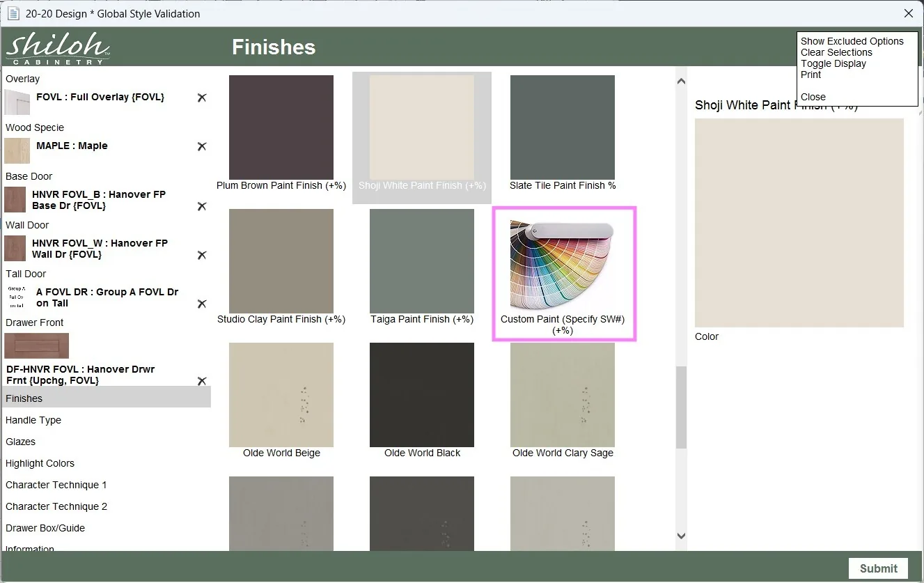
Task: Open the Finishes category
Action: pos(106,398)
